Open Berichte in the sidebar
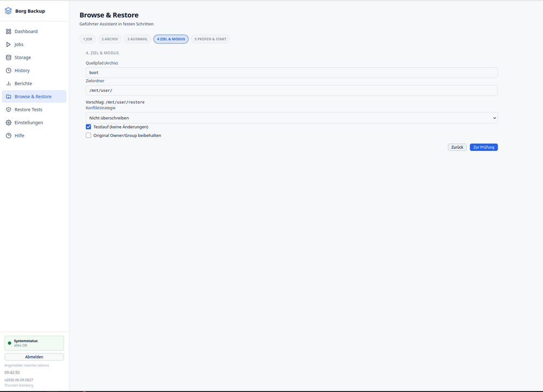Viewport: 543px width, 392px height. click(34, 84)
